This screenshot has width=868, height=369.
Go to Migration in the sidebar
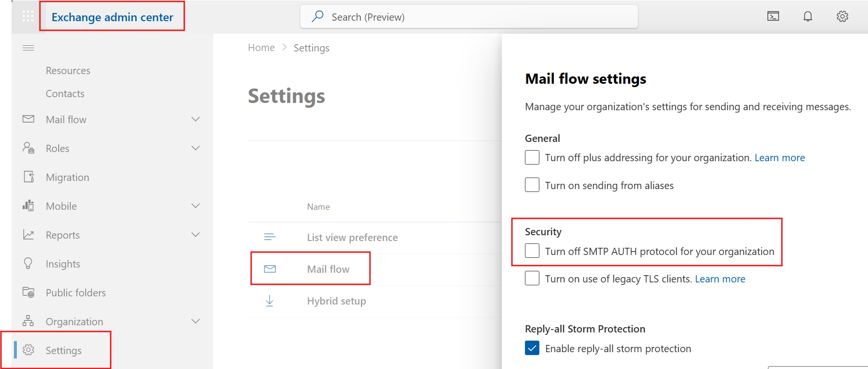(x=67, y=178)
